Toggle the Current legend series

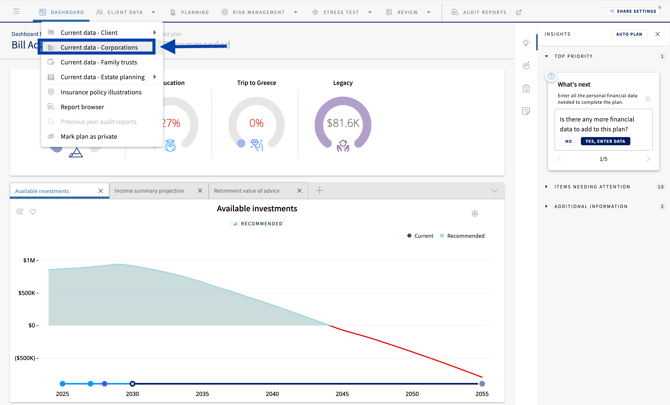pyautogui.click(x=420, y=236)
